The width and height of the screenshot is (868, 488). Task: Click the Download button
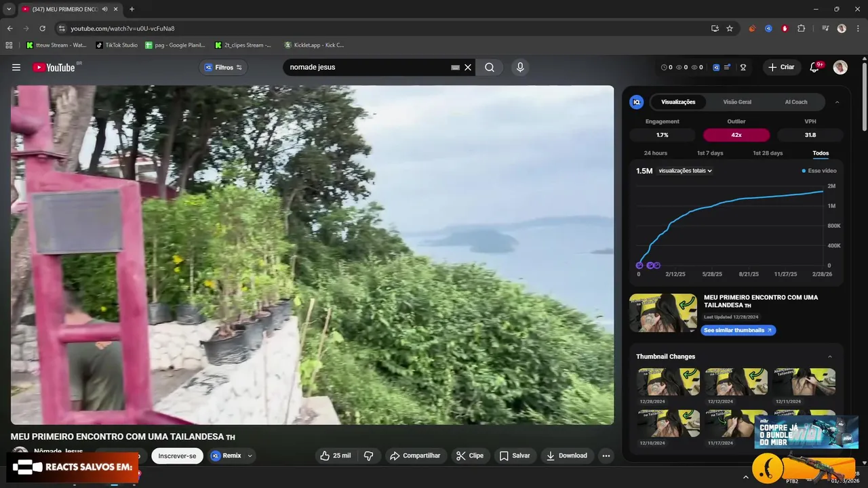click(567, 456)
